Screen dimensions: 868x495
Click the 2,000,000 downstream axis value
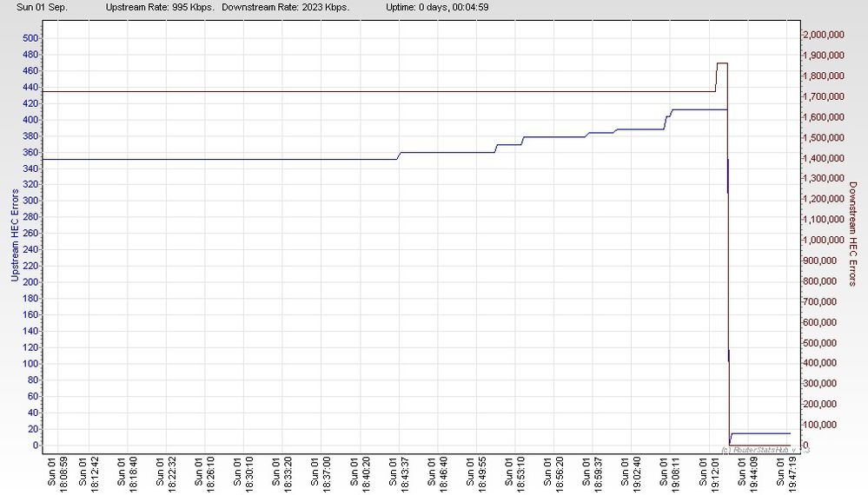click(x=824, y=35)
